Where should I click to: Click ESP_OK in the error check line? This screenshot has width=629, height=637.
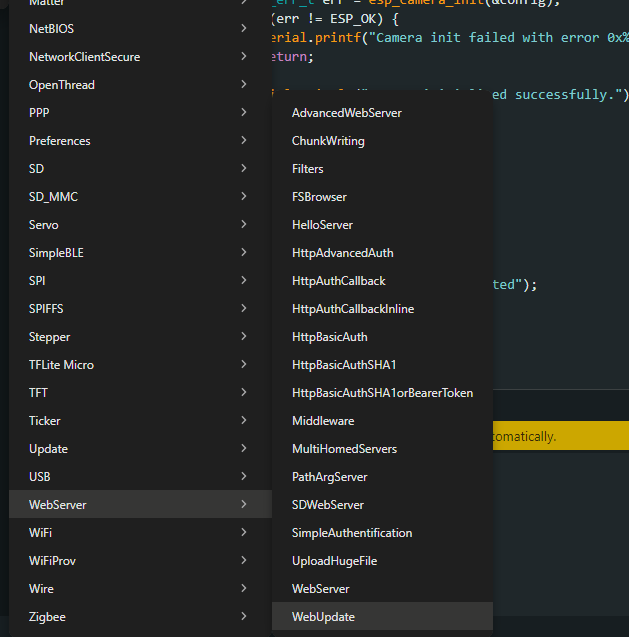coord(353,19)
